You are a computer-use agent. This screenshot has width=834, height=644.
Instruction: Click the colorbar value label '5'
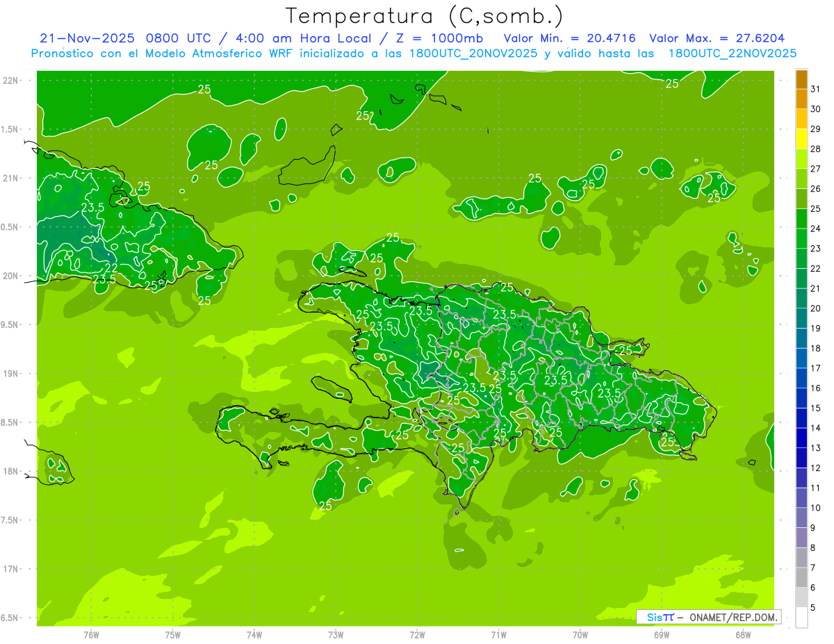coord(813,608)
